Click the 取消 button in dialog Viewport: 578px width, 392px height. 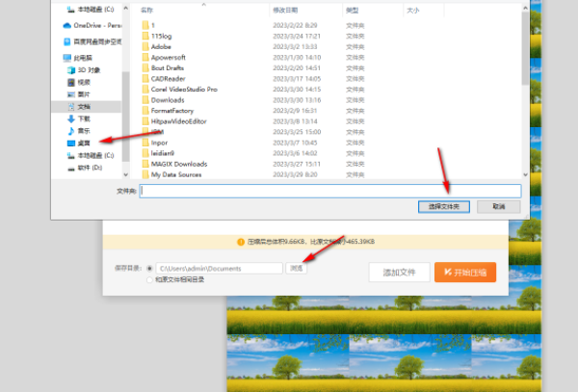(x=499, y=207)
